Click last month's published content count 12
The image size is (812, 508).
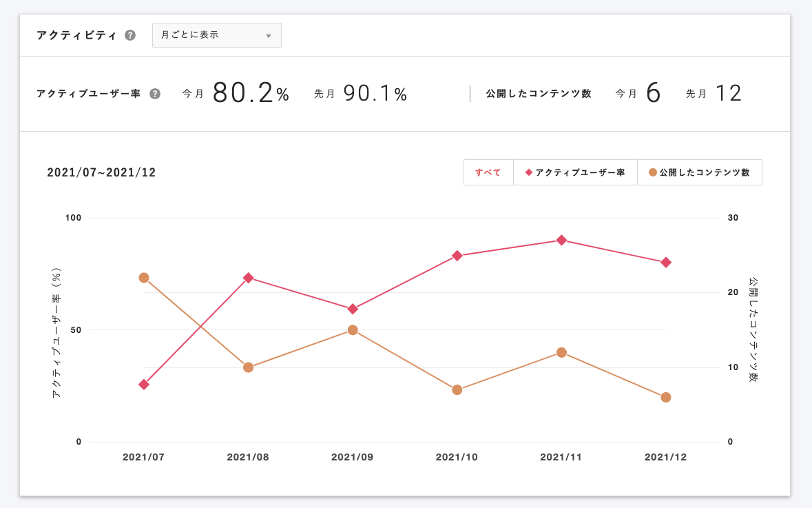728,94
